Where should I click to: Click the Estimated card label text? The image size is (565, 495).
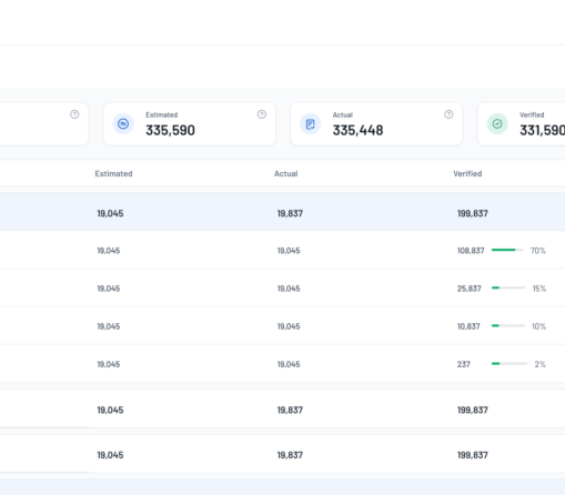tap(161, 115)
